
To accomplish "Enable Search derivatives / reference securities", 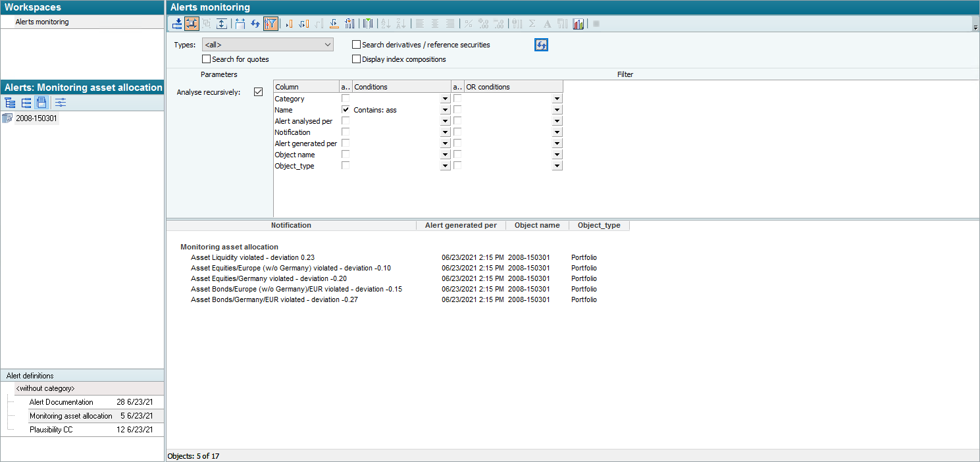I will click(x=357, y=45).
